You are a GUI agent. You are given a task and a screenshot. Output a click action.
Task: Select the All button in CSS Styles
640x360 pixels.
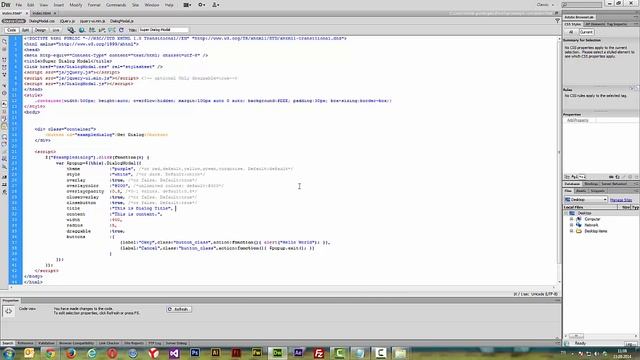[x=571, y=32]
